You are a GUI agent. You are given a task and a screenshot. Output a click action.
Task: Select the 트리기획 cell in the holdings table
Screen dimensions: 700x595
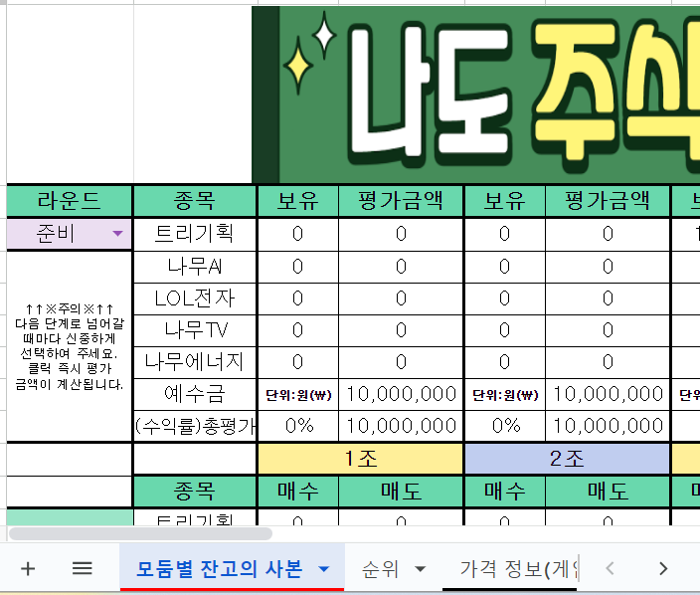click(x=195, y=234)
